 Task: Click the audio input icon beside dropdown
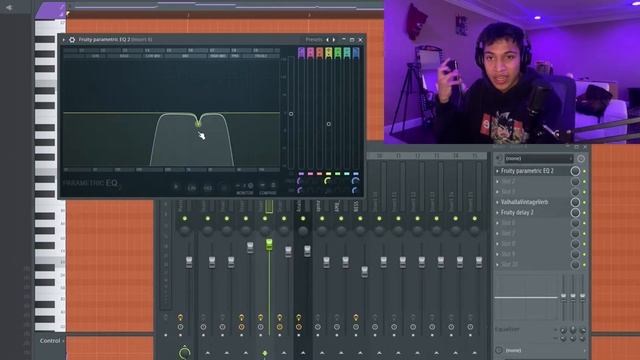pyautogui.click(x=499, y=158)
